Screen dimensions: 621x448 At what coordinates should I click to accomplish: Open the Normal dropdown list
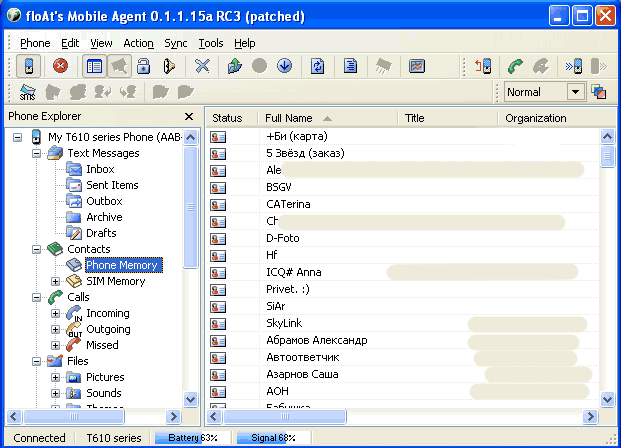[x=575, y=92]
